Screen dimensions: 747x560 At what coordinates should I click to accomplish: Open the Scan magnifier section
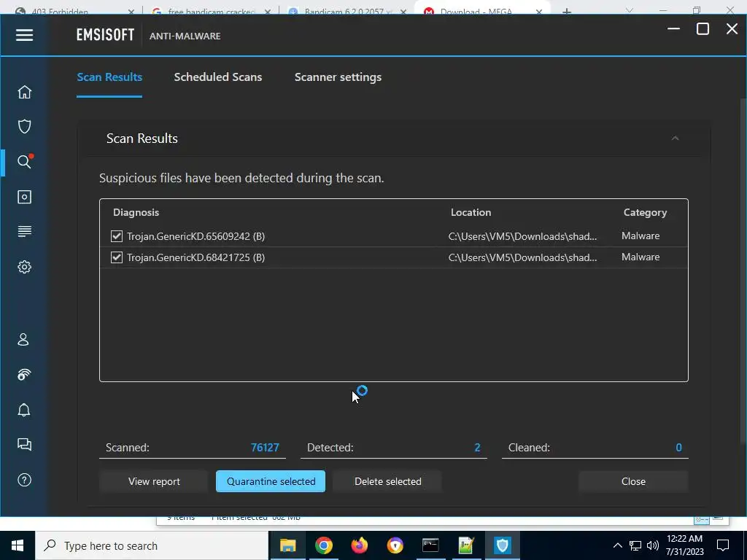pyautogui.click(x=24, y=161)
